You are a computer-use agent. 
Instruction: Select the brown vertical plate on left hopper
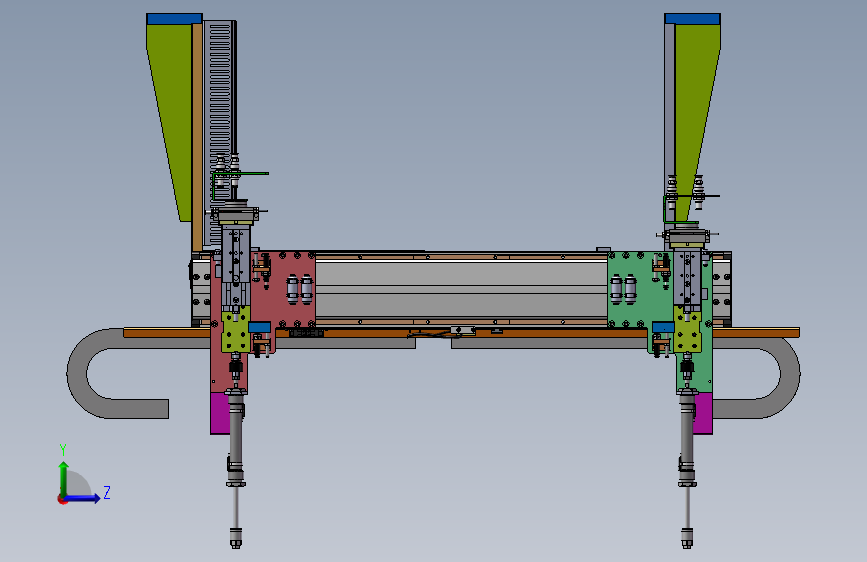[197, 138]
